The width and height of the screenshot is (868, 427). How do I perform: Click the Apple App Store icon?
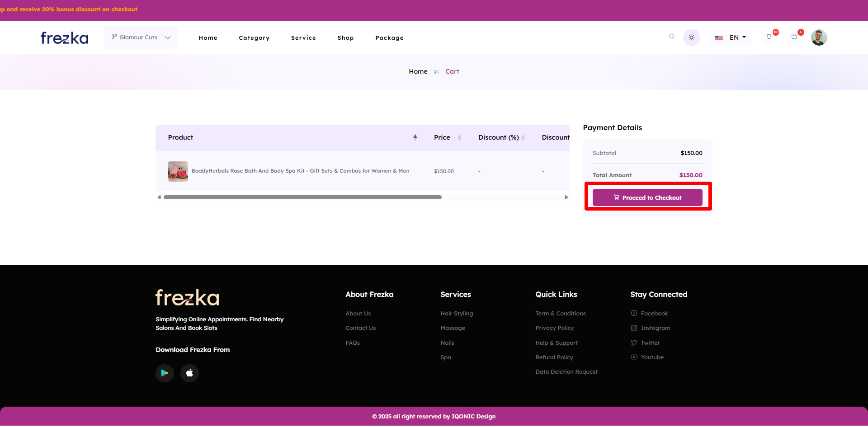point(189,373)
